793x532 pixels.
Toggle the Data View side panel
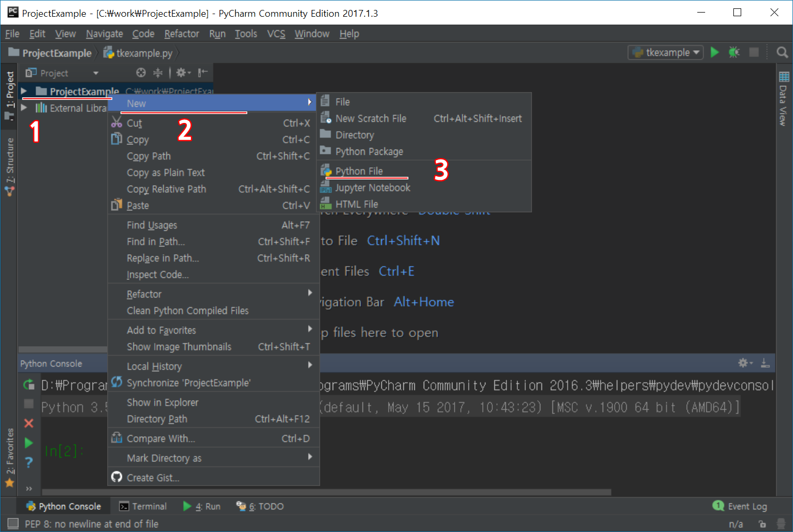coord(783,99)
